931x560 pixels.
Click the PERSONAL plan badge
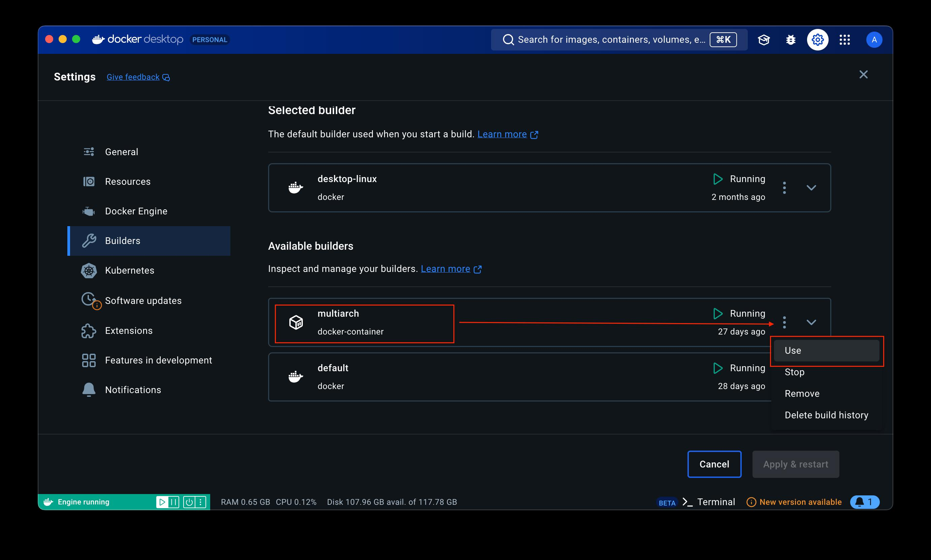click(210, 40)
